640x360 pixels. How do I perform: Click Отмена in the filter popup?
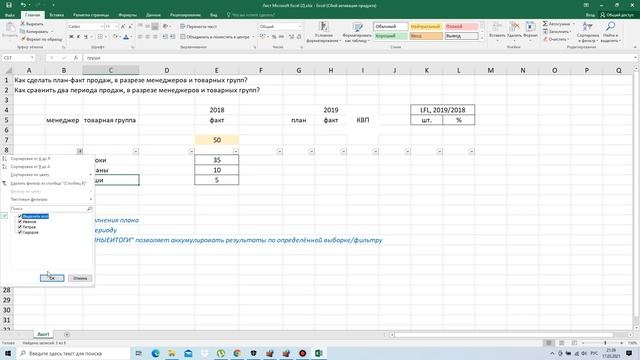(x=80, y=278)
